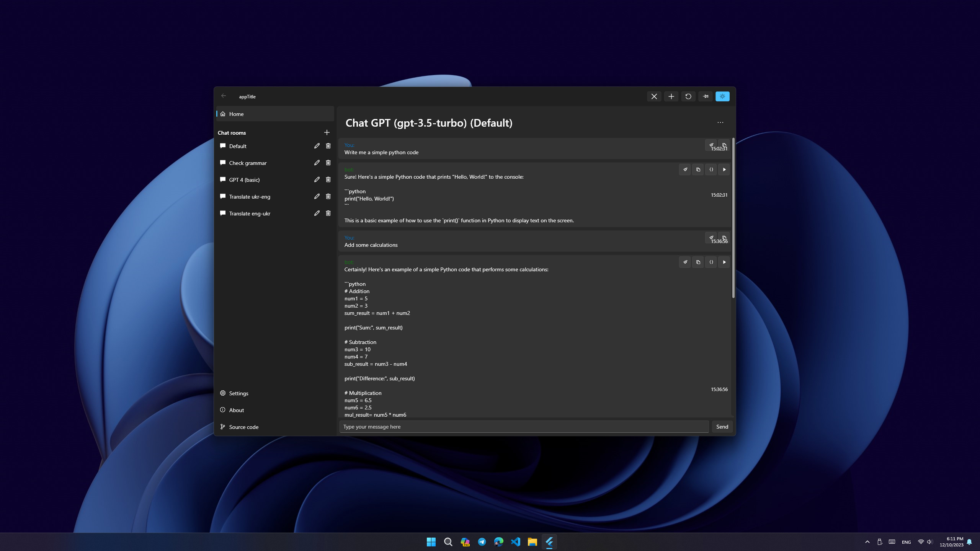Click the code line 'sum_result = num1 + num2'
This screenshot has width=980, height=551.
point(377,313)
